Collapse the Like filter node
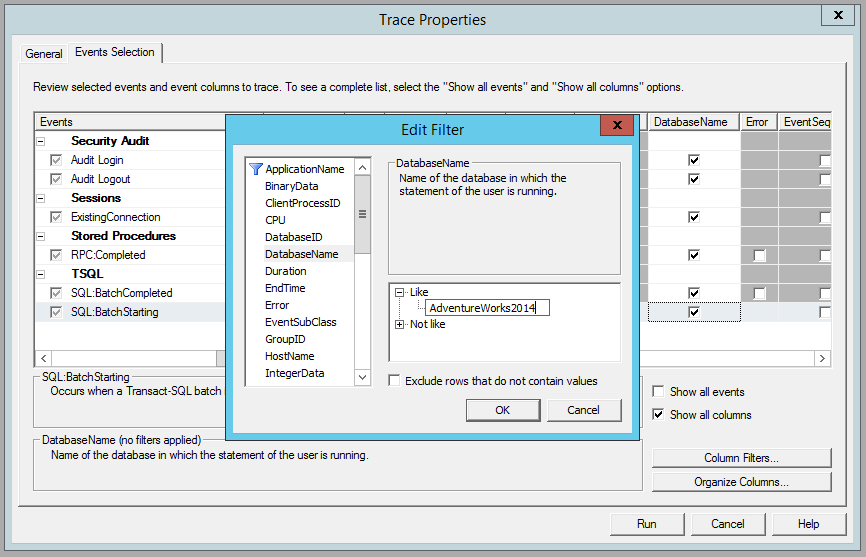866x557 pixels. pyautogui.click(x=400, y=292)
